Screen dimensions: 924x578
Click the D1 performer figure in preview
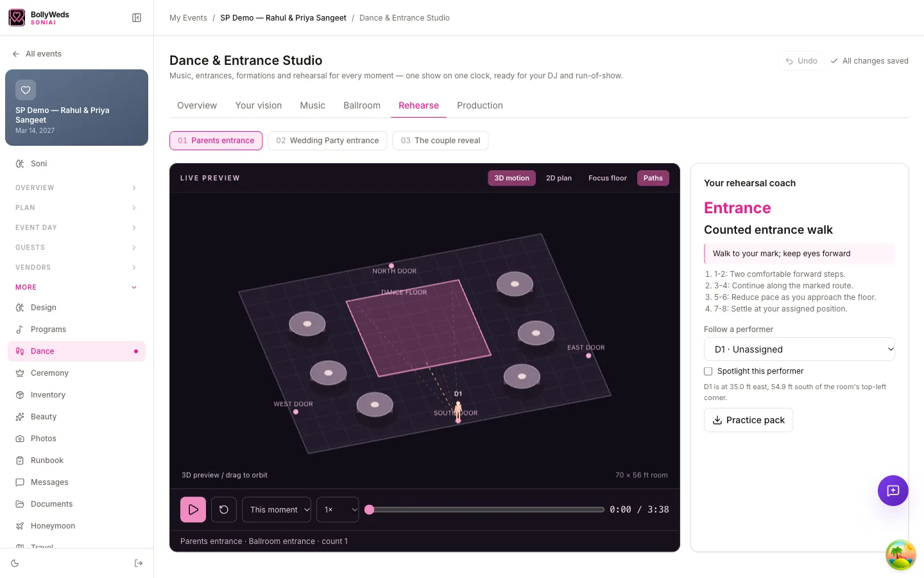[458, 411]
